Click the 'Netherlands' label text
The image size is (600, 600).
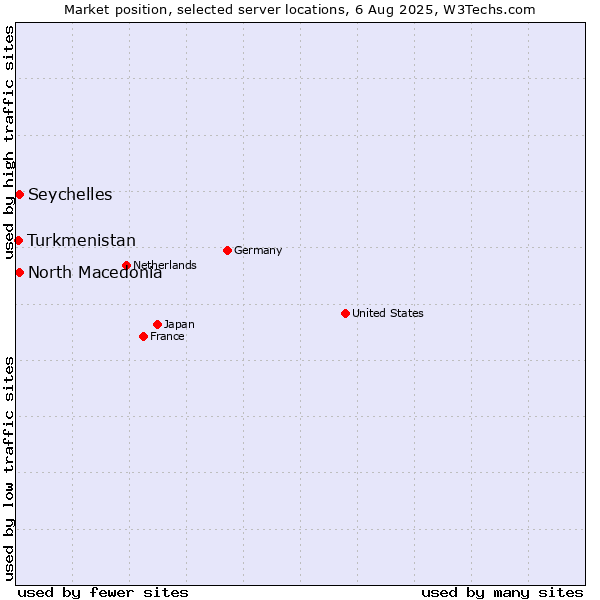pos(165,265)
